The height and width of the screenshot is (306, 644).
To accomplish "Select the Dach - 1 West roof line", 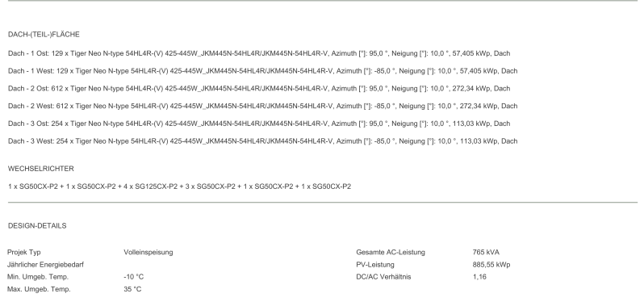I will point(262,71).
